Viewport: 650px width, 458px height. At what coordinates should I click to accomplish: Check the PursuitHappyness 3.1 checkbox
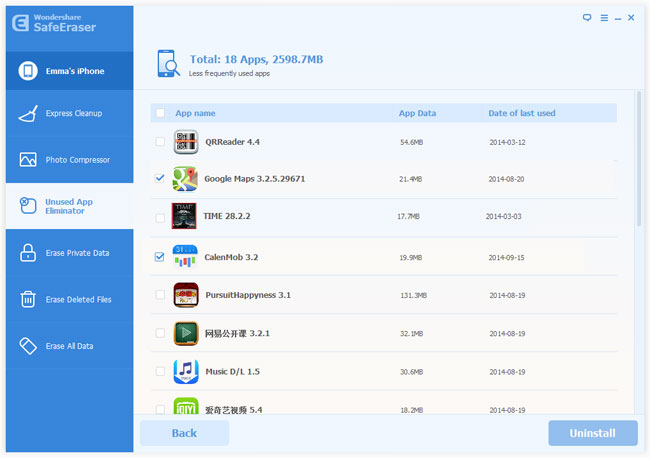(x=160, y=295)
